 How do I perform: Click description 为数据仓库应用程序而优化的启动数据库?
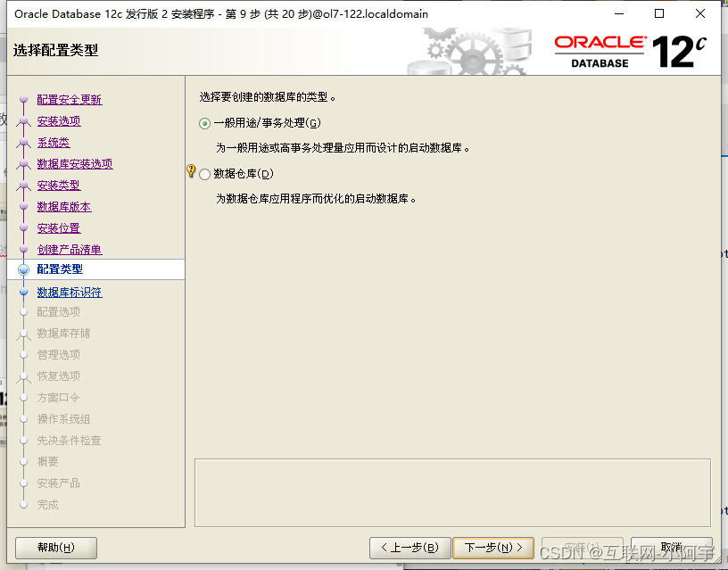click(x=316, y=199)
